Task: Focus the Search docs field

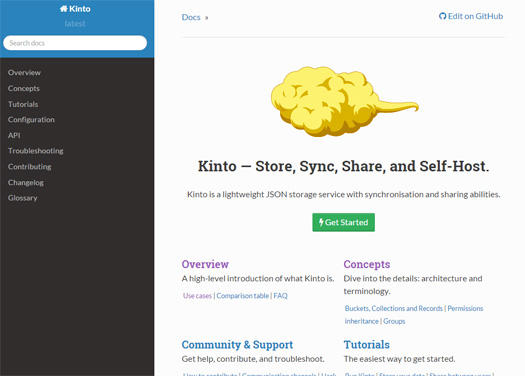Action: (75, 43)
